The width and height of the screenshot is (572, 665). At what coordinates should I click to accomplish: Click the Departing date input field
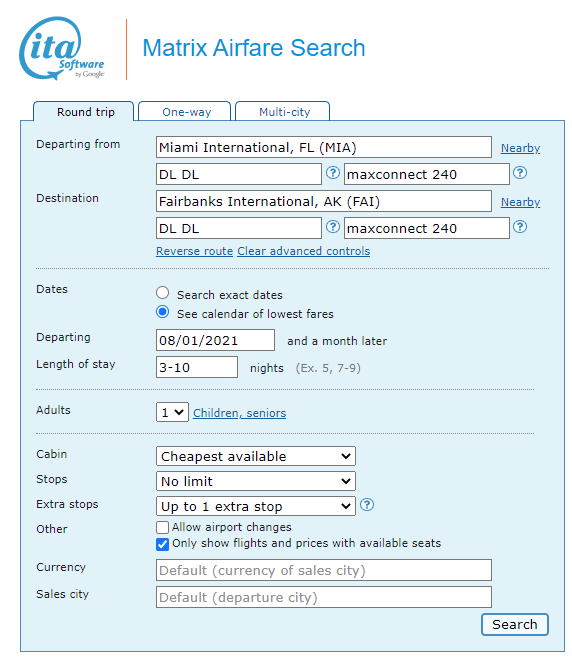[x=215, y=340]
